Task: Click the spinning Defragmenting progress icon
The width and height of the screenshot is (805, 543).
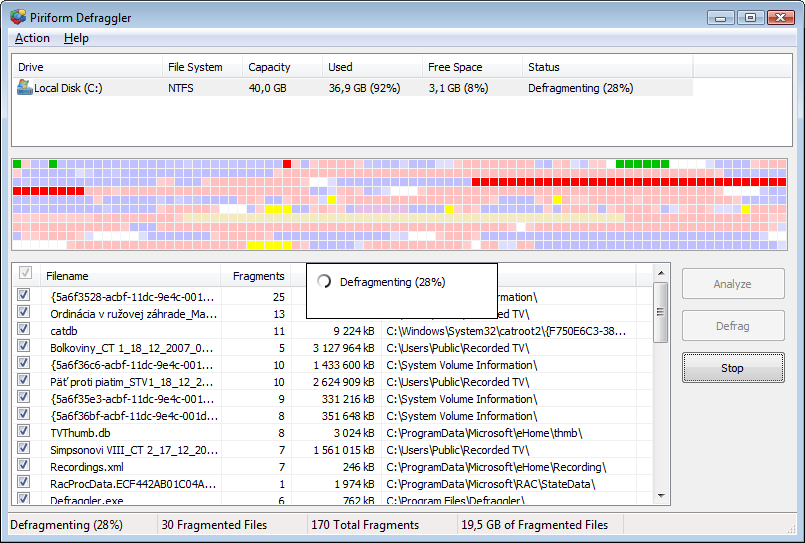Action: [324, 281]
